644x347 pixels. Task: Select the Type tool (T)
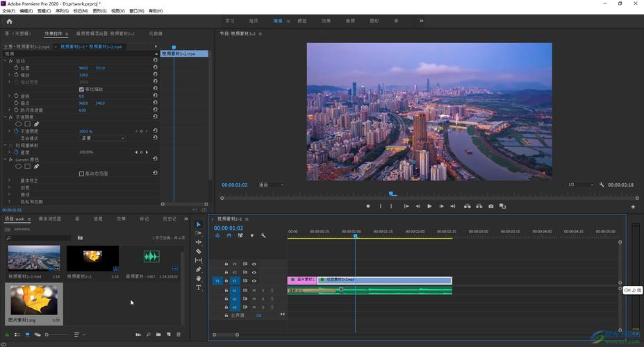199,287
